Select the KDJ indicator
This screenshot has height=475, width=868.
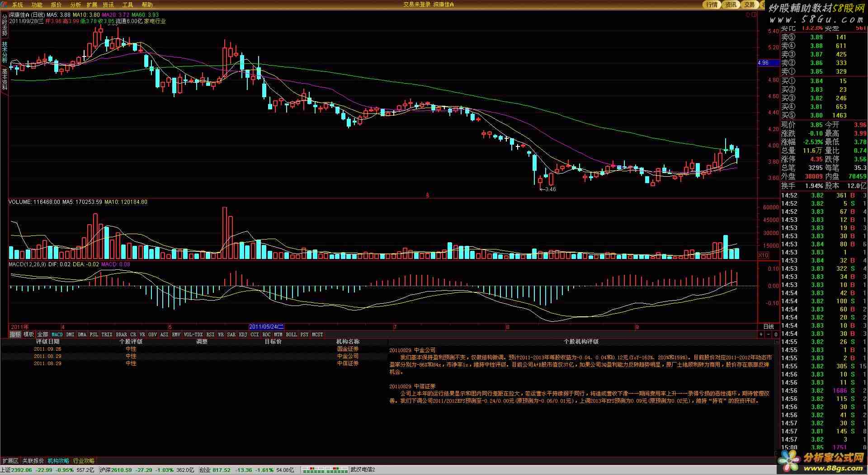[x=243, y=334]
